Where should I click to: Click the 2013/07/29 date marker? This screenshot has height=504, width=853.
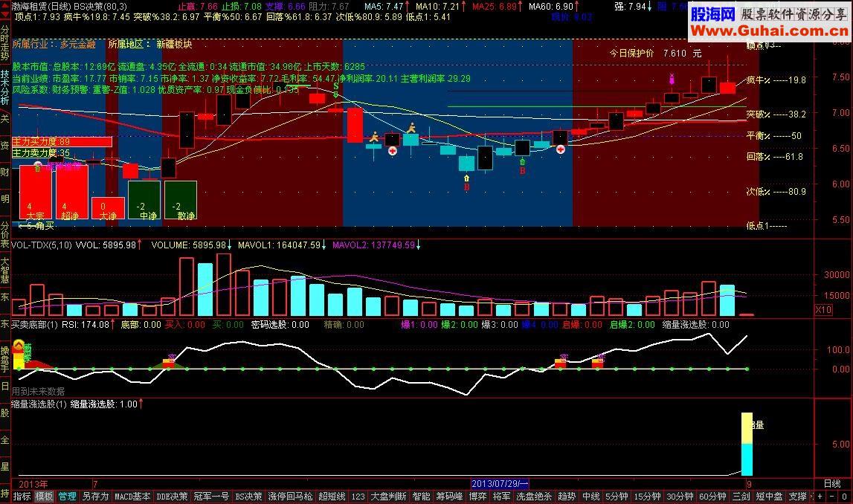pos(500,484)
